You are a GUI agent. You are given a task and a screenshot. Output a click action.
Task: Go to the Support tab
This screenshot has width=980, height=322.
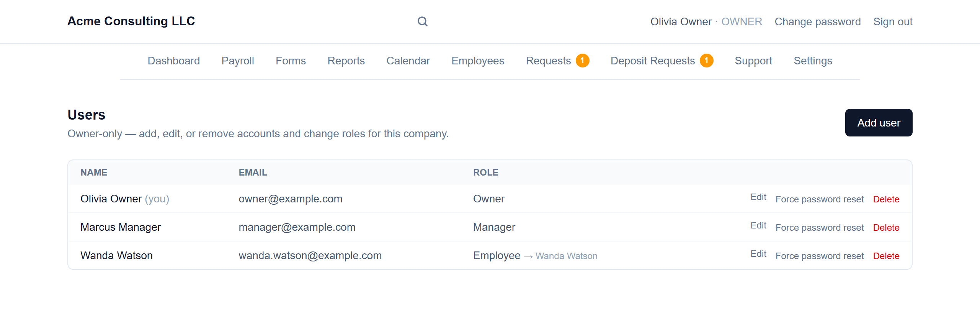click(x=753, y=61)
